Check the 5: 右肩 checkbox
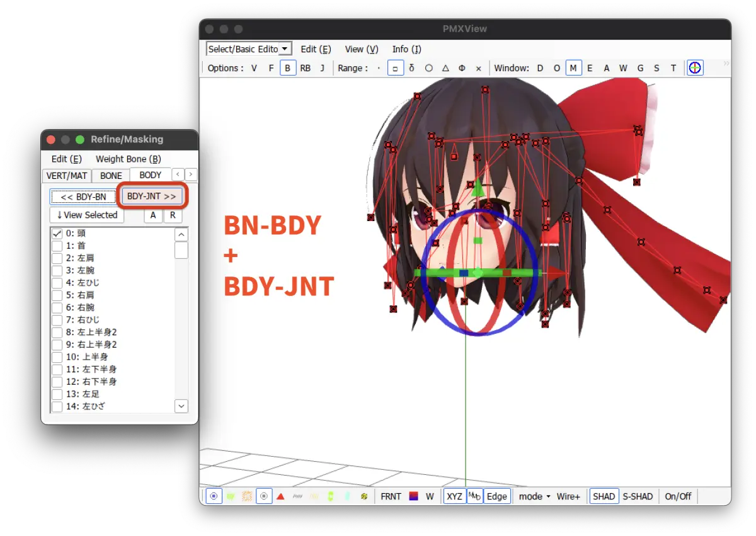The height and width of the screenshot is (536, 756). [57, 295]
